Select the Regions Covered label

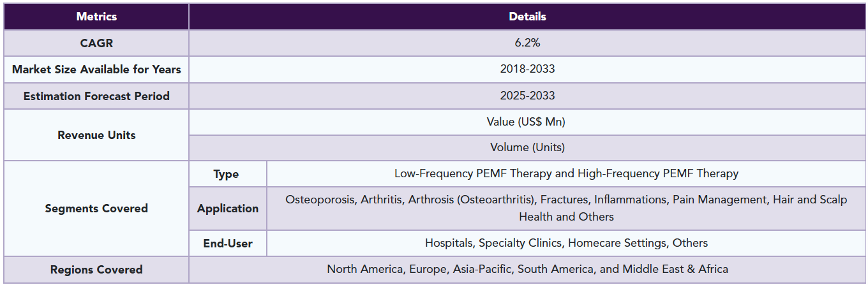[x=96, y=270]
